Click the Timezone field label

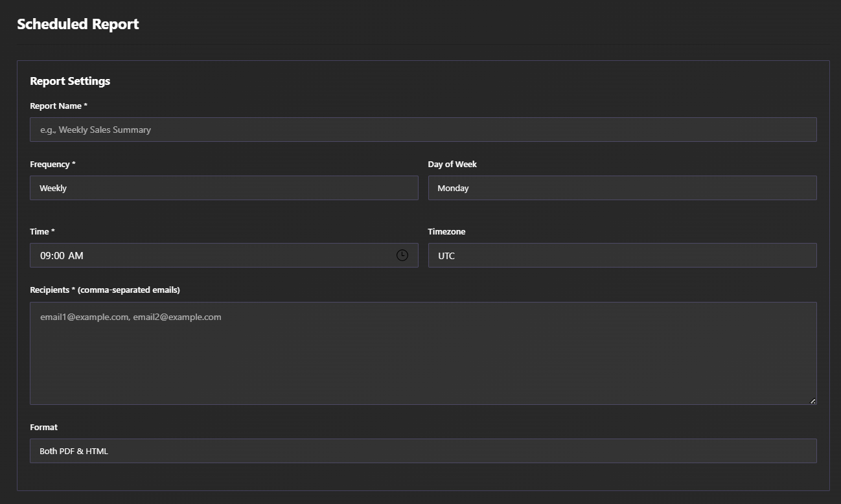pyautogui.click(x=446, y=231)
